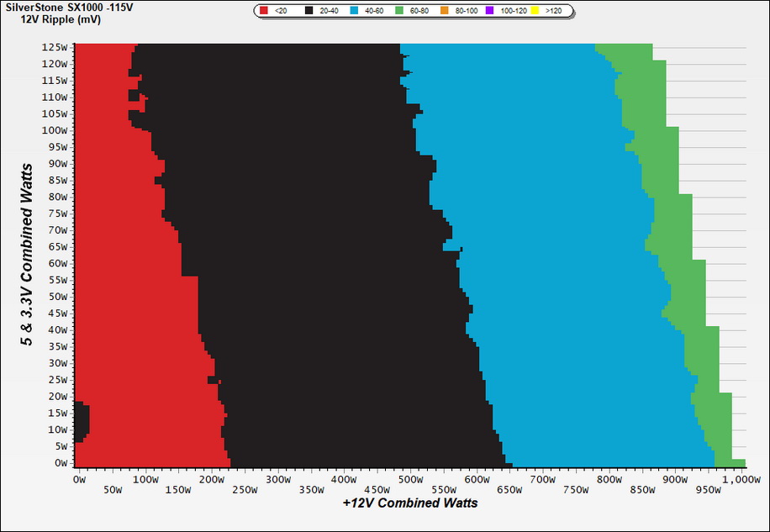Click the '400W' x-axis label
Screen dimensions: 770x532
[345, 480]
